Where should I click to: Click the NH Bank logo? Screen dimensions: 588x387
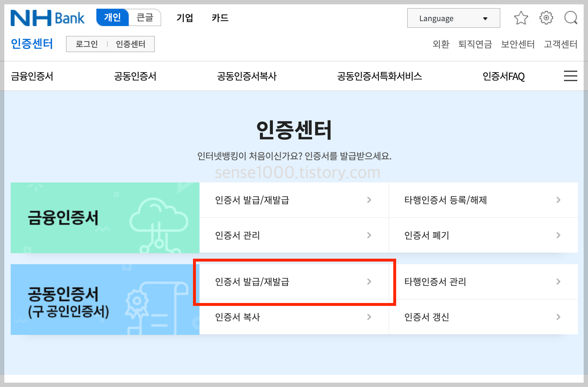click(x=47, y=18)
